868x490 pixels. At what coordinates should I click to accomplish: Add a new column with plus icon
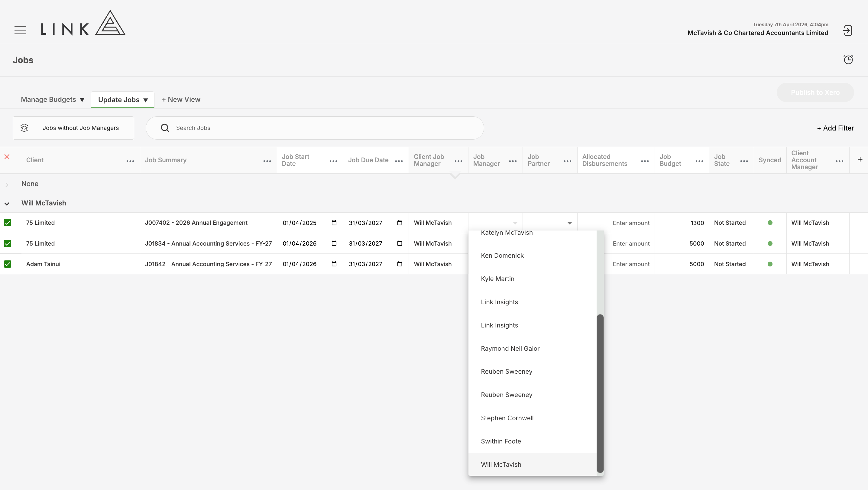pos(860,159)
